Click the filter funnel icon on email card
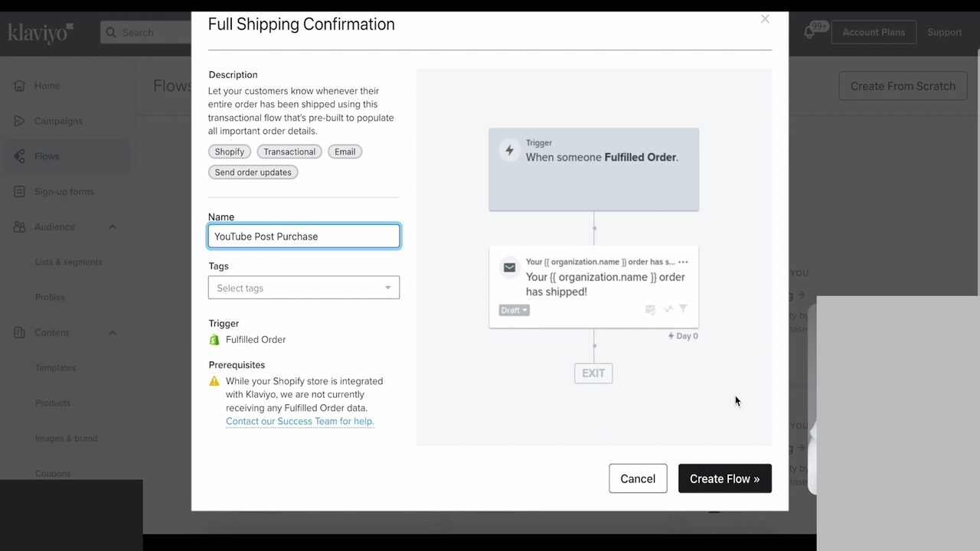 [x=683, y=309]
